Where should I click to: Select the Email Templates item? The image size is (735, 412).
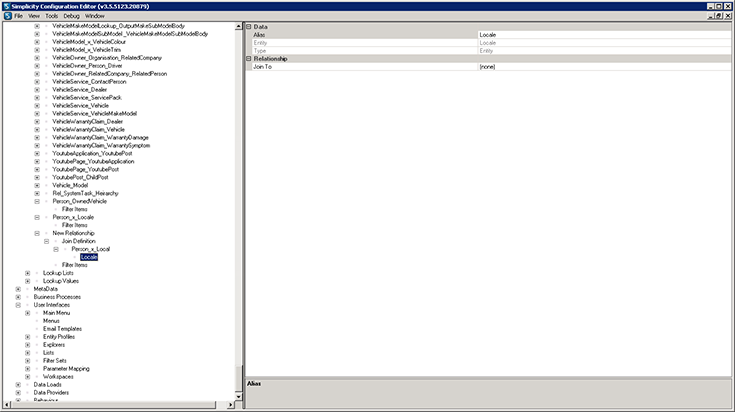coord(62,329)
